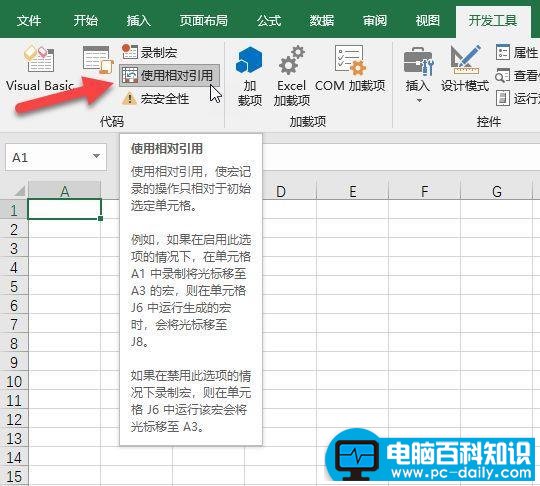540x486 pixels.
Task: Click the fill handle of cell A1
Action: pyautogui.click(x=100, y=218)
